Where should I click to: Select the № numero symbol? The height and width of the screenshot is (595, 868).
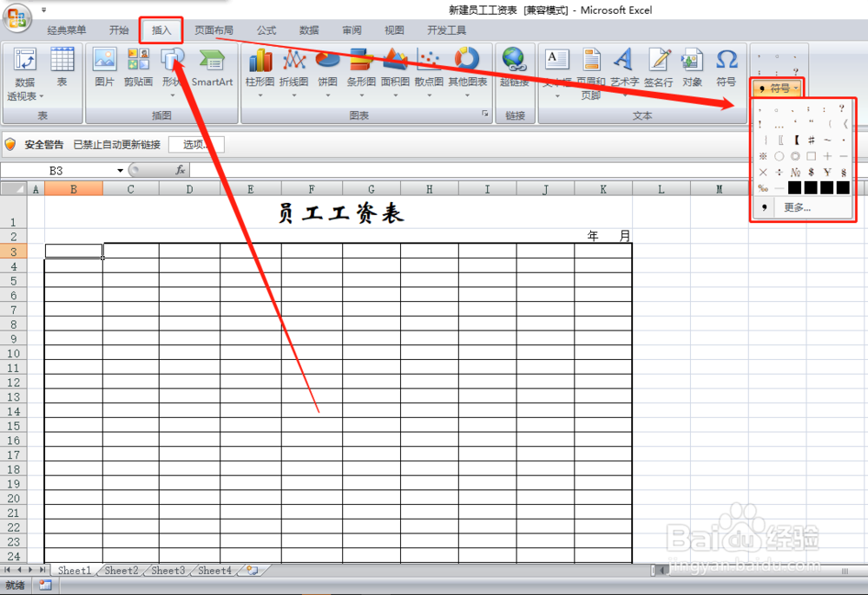click(795, 173)
